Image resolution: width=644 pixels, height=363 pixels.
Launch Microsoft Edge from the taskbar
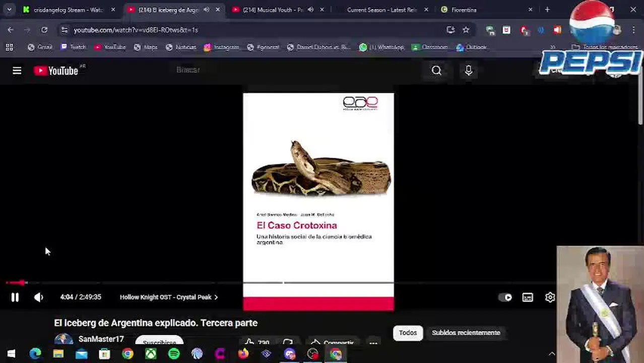click(x=35, y=354)
